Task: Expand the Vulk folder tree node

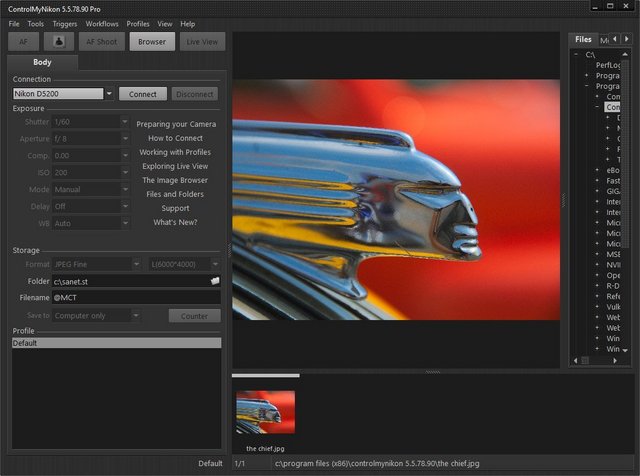Action: click(x=597, y=307)
